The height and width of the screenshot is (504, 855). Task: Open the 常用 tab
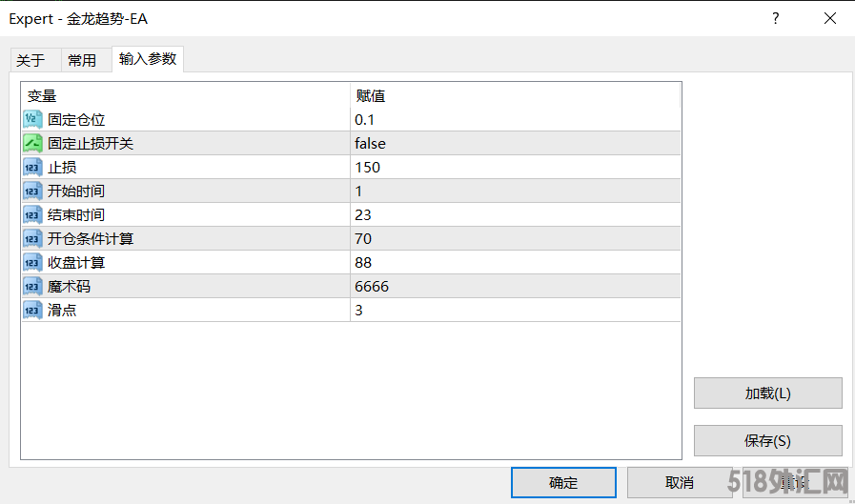point(82,60)
